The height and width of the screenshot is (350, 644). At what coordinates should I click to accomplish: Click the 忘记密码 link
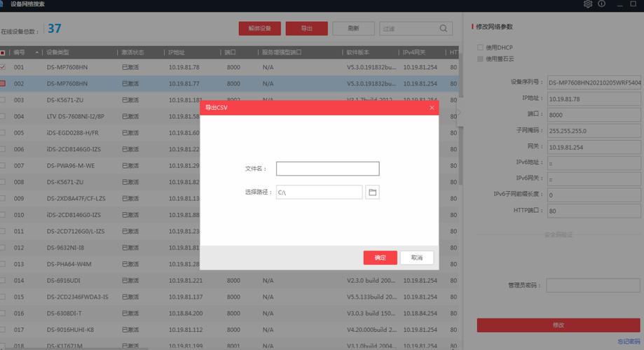(x=629, y=342)
